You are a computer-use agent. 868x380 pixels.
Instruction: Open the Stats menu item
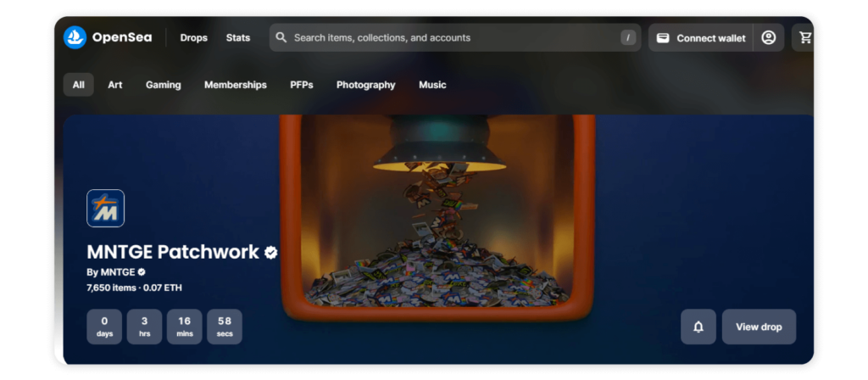click(x=238, y=37)
